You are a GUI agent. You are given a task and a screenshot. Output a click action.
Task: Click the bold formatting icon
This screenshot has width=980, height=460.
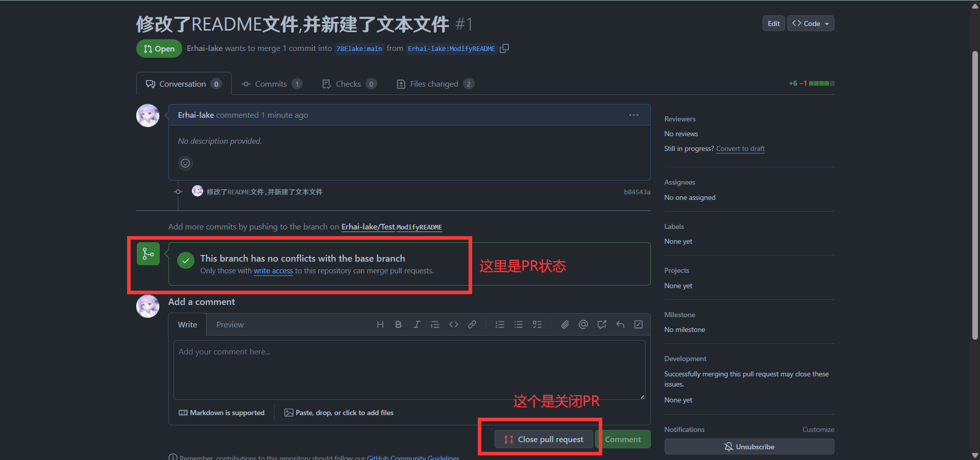pos(398,324)
